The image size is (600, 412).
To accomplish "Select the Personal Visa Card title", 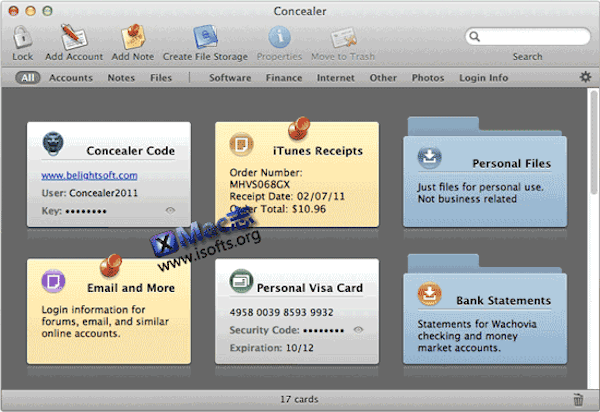I will [310, 288].
